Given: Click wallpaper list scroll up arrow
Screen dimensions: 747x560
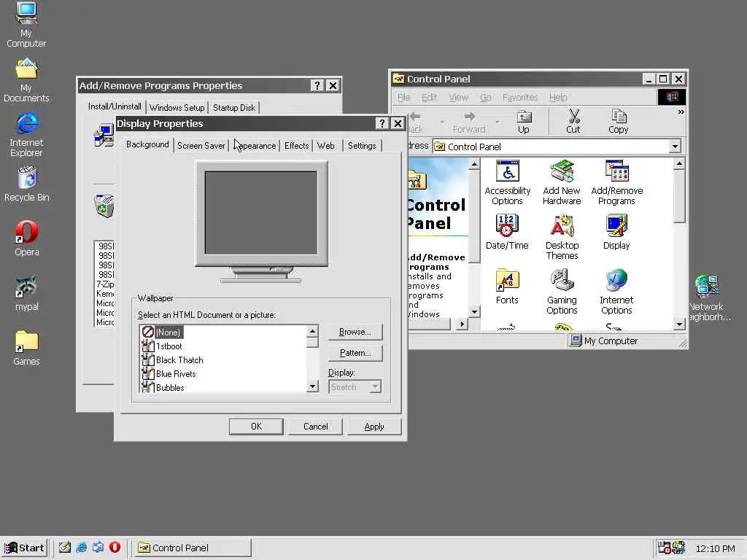Looking at the screenshot, I should [x=312, y=331].
